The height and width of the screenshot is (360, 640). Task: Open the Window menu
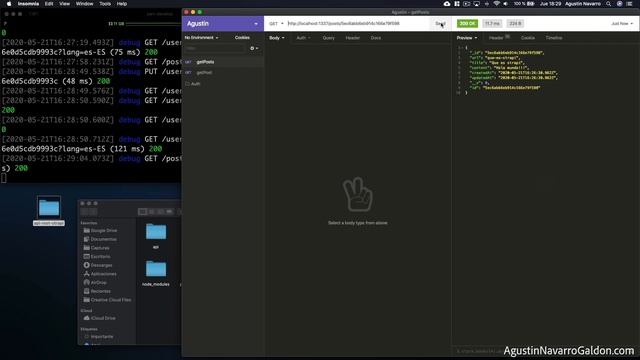(84, 4)
